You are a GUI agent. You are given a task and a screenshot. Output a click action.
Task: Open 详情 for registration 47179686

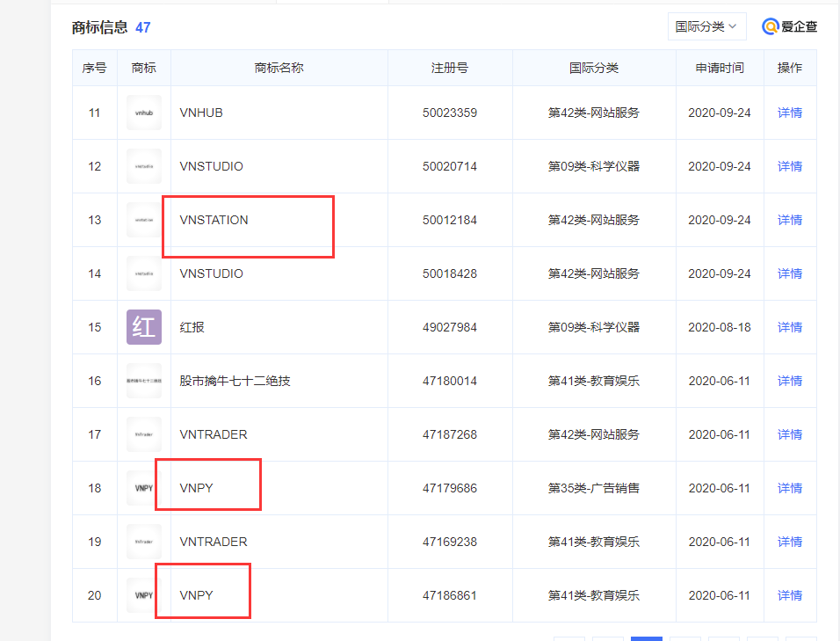(790, 488)
